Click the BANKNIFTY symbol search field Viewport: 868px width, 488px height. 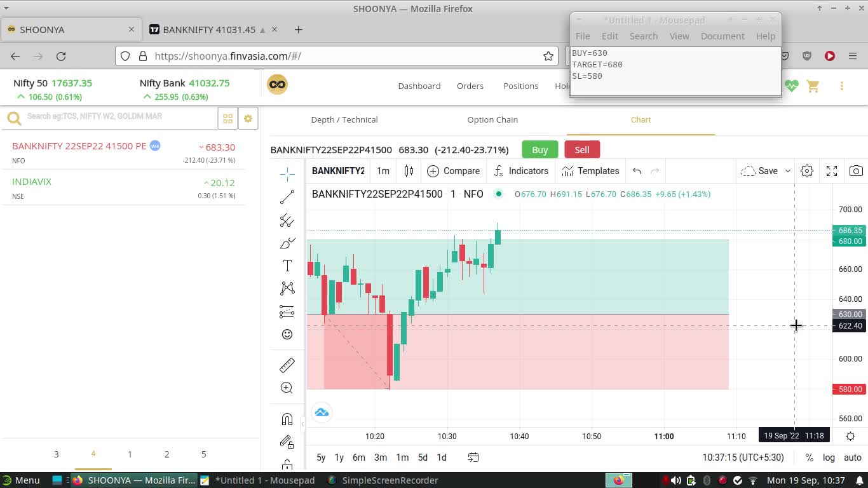[x=338, y=171]
